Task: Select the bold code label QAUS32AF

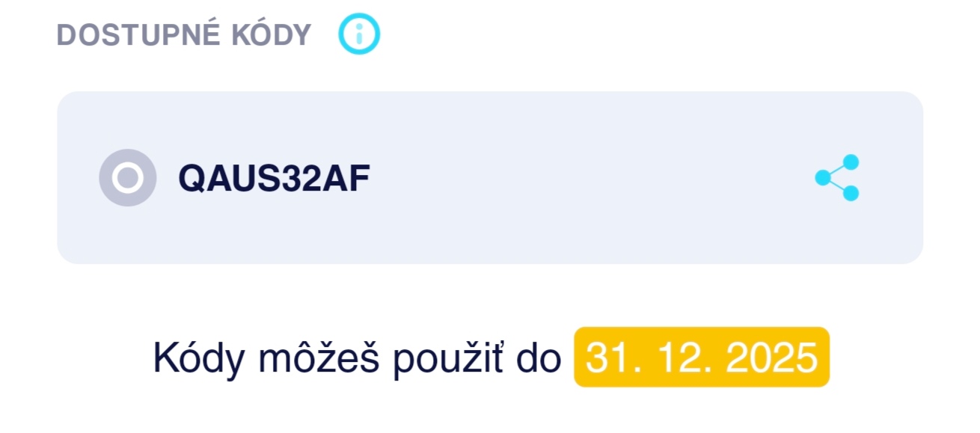Action: 274,179
